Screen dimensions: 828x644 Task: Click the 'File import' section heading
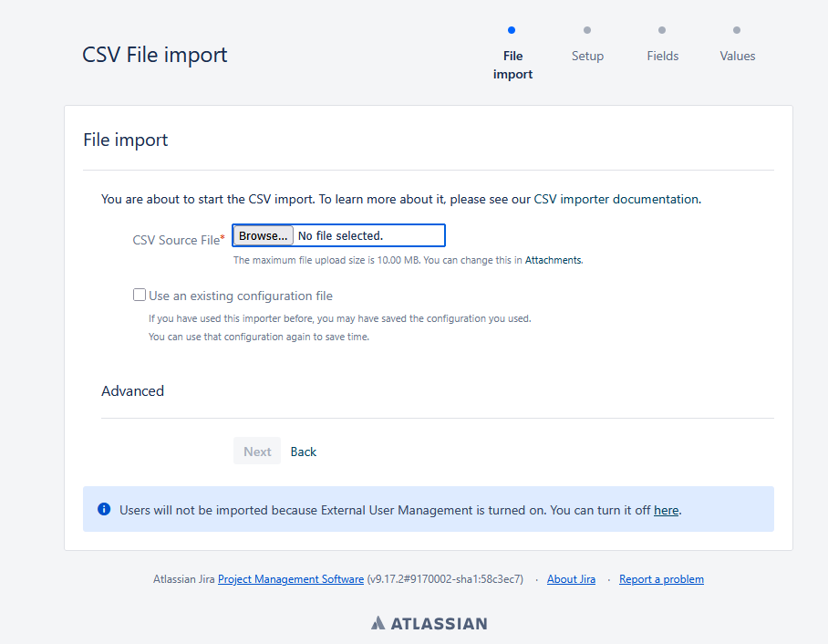125,140
